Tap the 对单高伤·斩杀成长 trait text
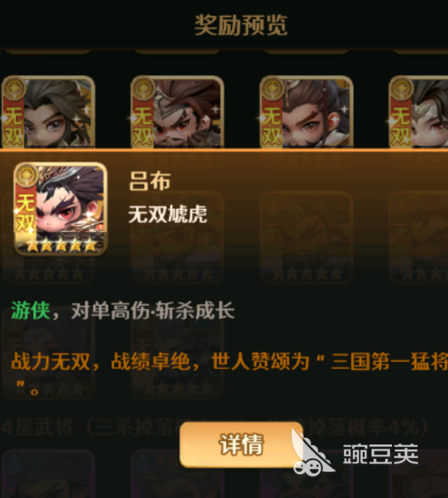The height and width of the screenshot is (498, 448). point(153,310)
